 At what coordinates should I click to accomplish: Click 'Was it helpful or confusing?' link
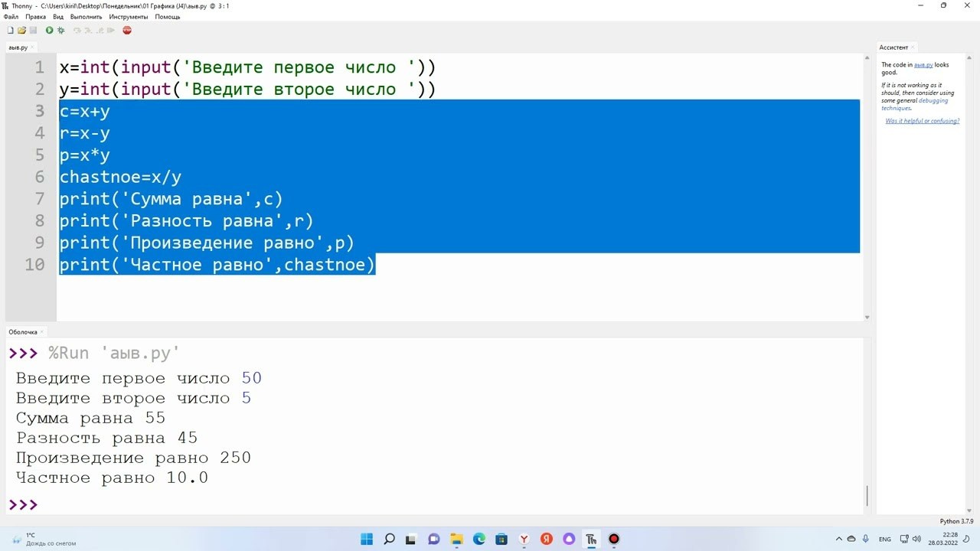tap(922, 121)
